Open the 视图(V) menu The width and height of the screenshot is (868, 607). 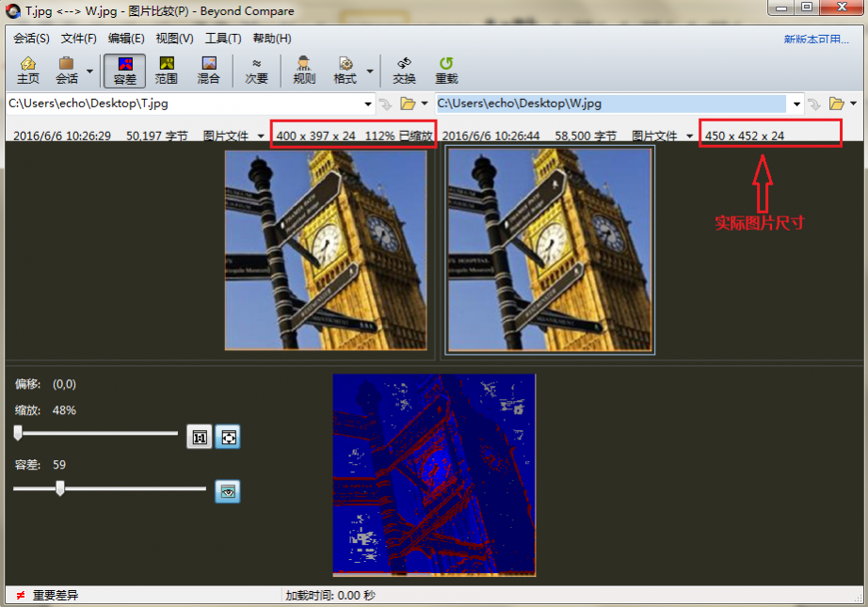[x=174, y=39]
